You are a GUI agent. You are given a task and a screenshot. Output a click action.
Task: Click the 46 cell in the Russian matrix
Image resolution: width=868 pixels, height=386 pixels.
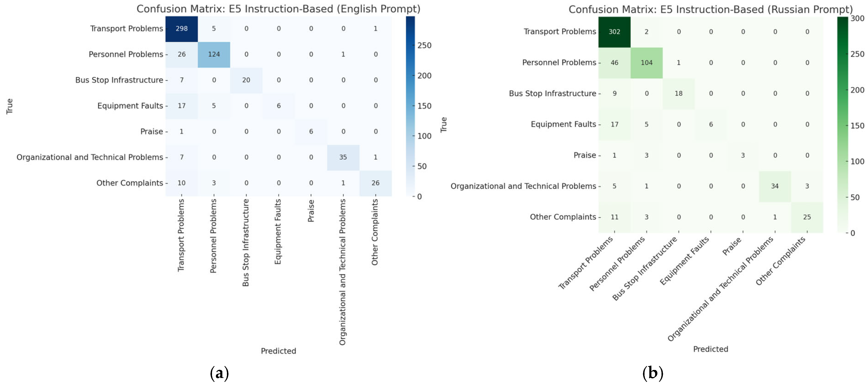[614, 63]
